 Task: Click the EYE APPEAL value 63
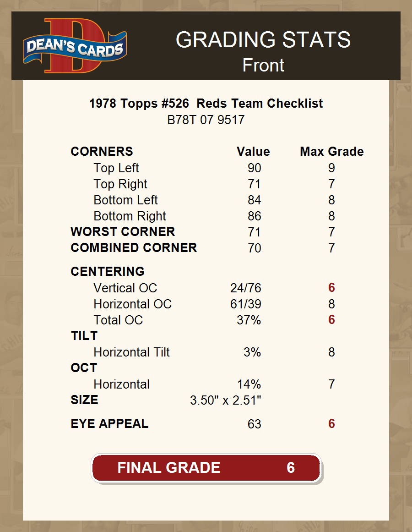(254, 424)
